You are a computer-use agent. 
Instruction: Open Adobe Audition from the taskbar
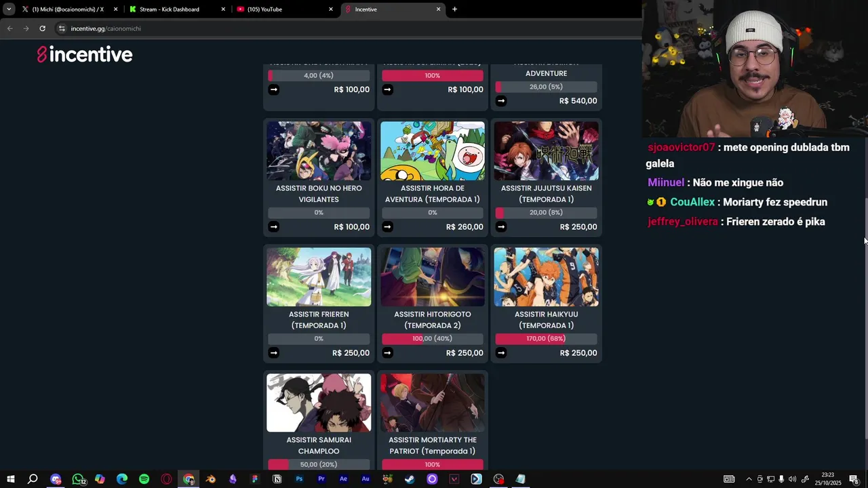click(x=366, y=479)
